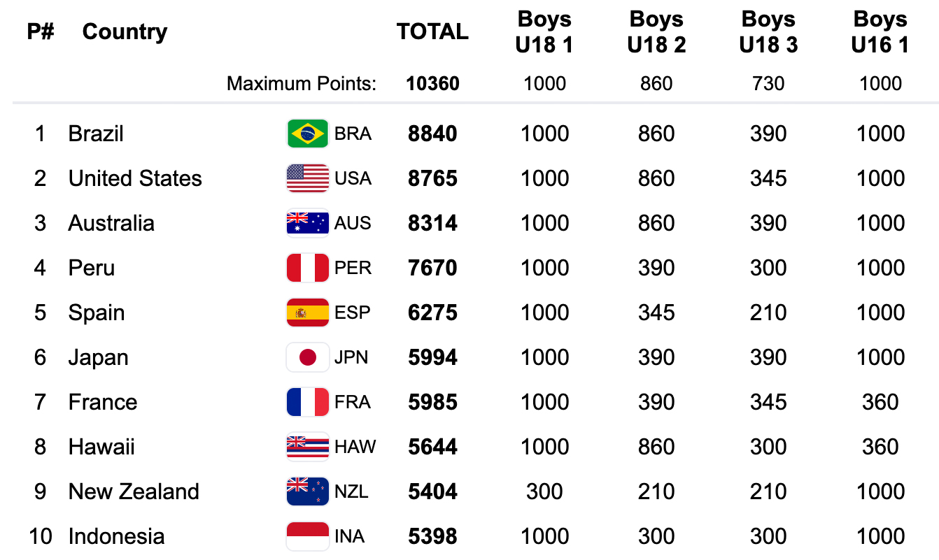This screenshot has height=560, width=939.
Task: Sort by the Country column header
Action: point(125,31)
